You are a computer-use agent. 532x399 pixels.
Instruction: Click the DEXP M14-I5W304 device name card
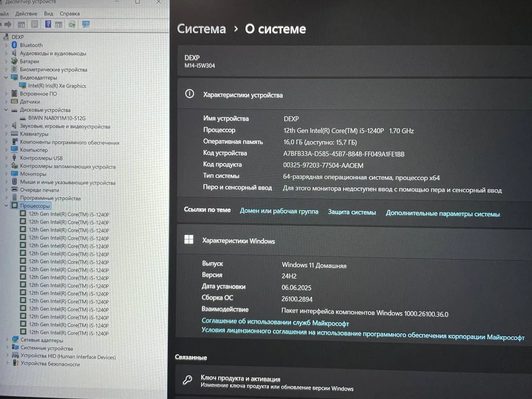355,62
